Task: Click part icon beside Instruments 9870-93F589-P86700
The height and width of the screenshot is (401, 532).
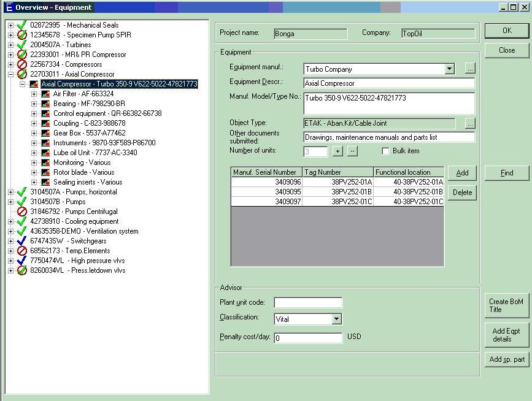Action: tap(45, 143)
